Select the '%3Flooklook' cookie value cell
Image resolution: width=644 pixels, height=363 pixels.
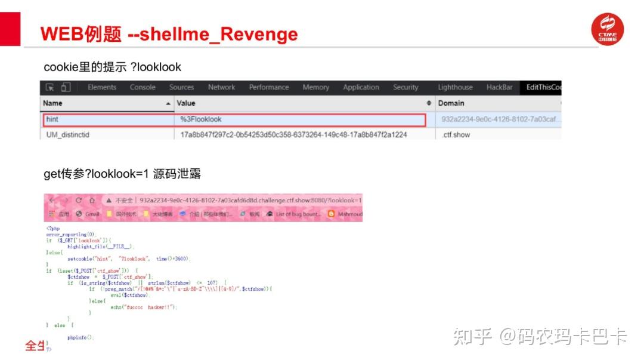201,119
